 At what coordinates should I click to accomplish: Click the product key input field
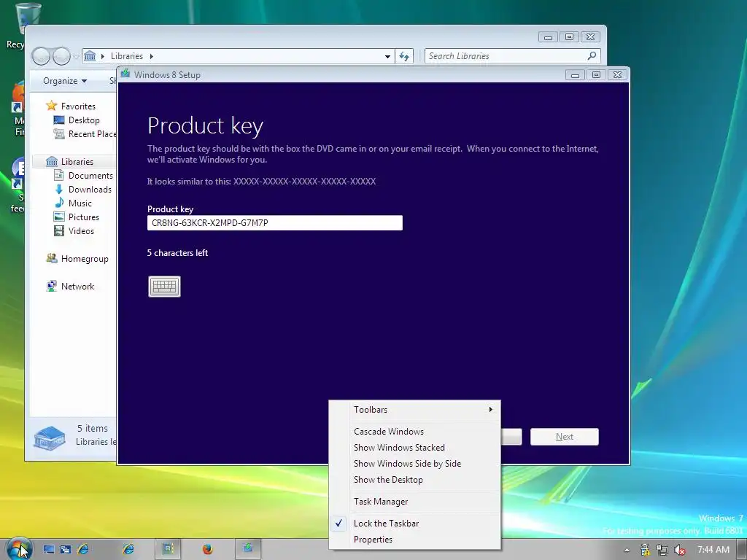[x=275, y=223]
